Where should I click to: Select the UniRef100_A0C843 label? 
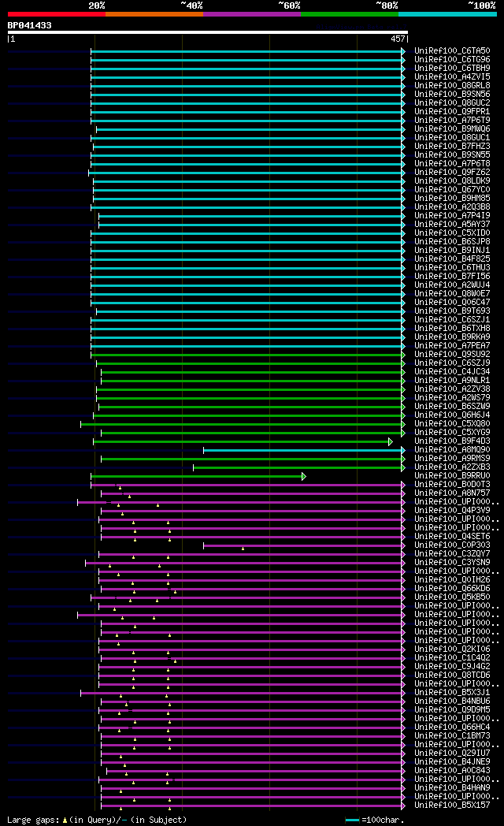coord(452,770)
